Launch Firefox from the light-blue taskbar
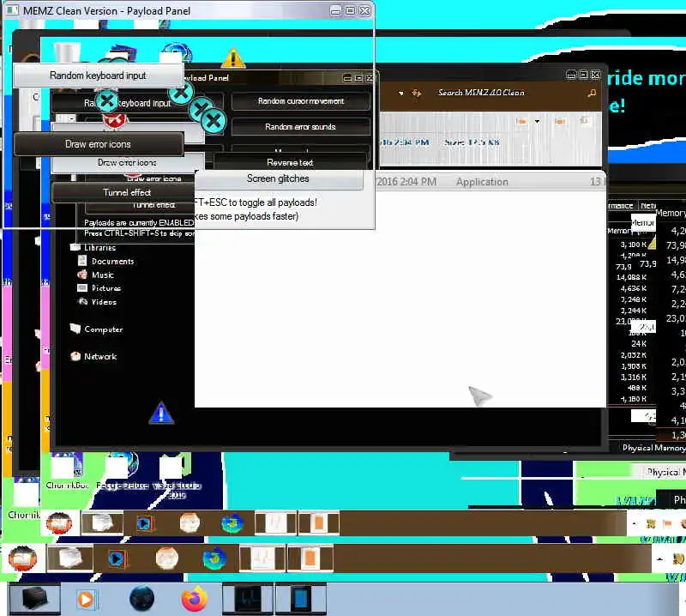 tap(195, 599)
